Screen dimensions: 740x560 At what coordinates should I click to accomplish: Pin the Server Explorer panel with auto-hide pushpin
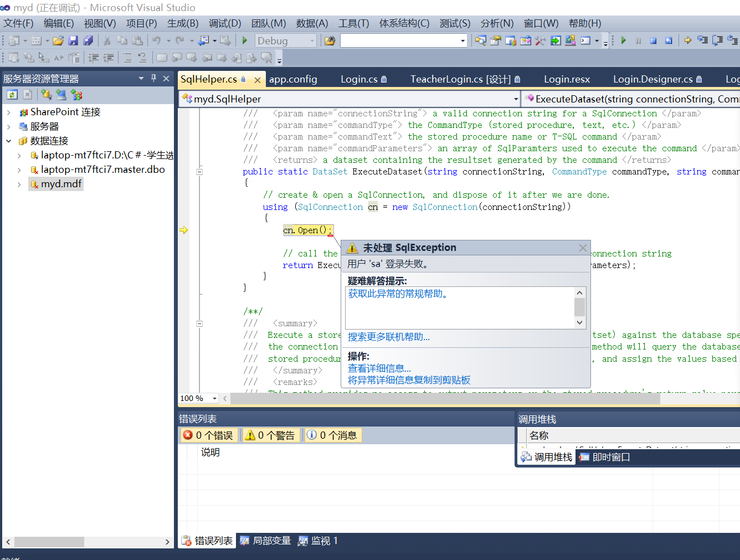[x=153, y=78]
